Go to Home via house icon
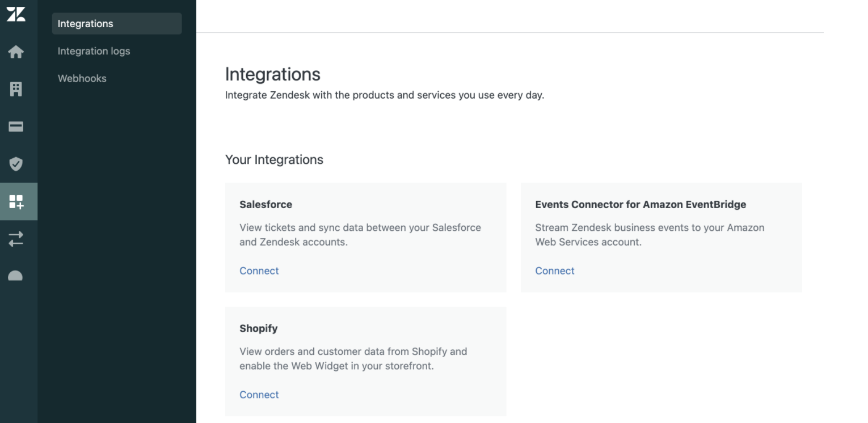Screen dimensions: 868x423 click(16, 52)
